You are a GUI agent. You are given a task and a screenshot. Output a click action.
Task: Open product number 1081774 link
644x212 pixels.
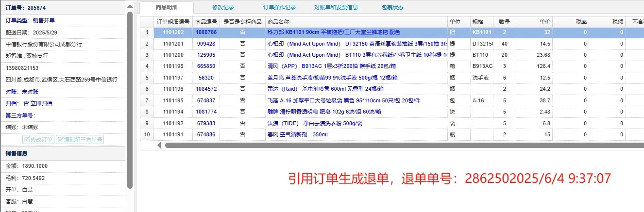[206, 112]
